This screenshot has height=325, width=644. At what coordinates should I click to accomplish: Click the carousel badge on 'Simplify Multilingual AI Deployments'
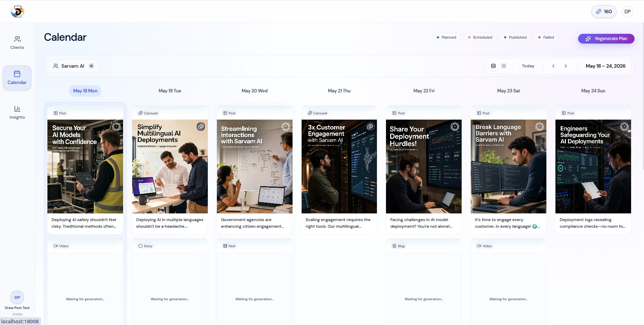click(x=201, y=127)
